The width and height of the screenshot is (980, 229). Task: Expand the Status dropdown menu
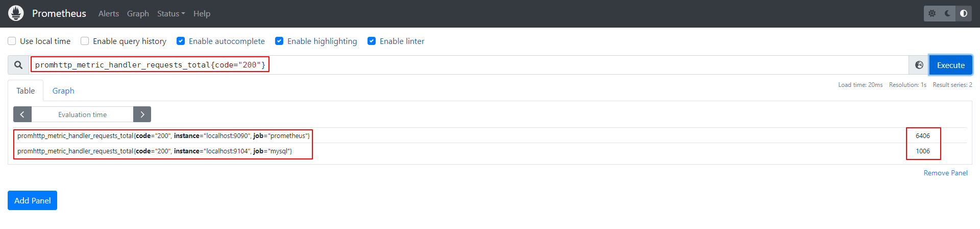170,14
